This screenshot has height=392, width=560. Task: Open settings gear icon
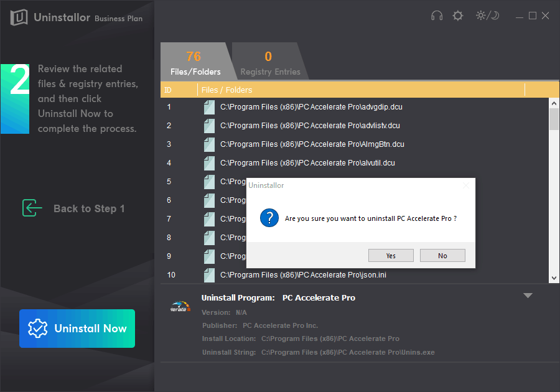point(458,16)
